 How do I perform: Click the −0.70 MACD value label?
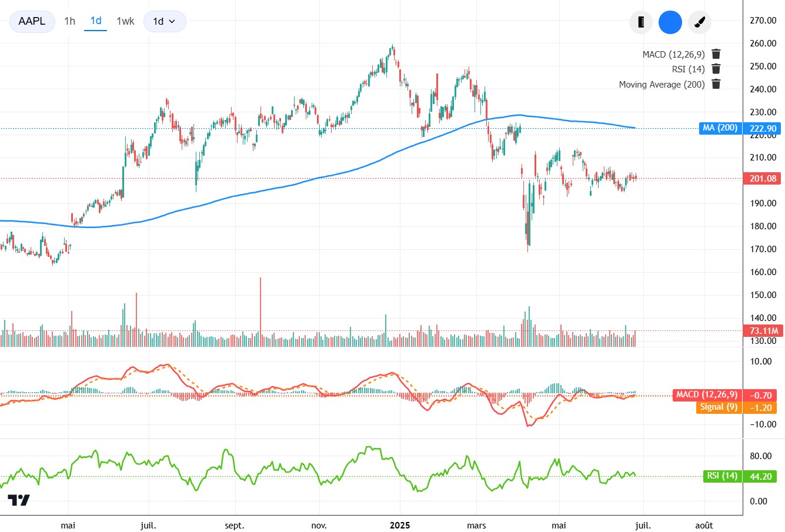761,395
